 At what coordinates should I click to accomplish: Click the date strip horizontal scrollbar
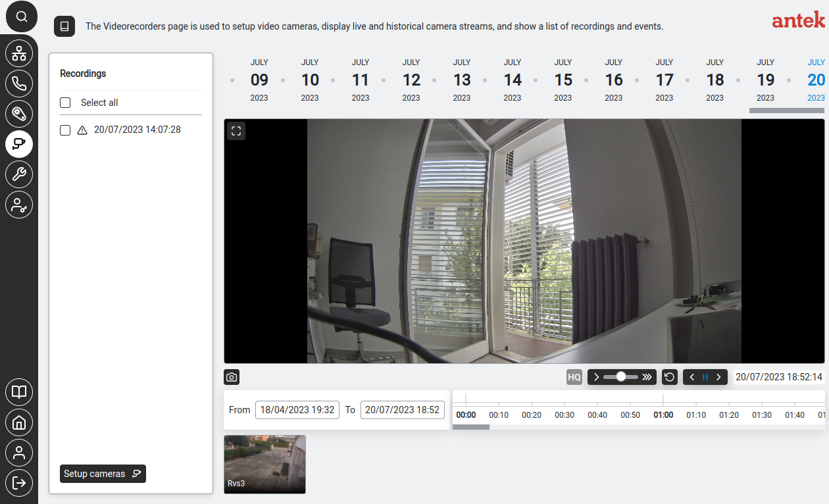click(787, 111)
